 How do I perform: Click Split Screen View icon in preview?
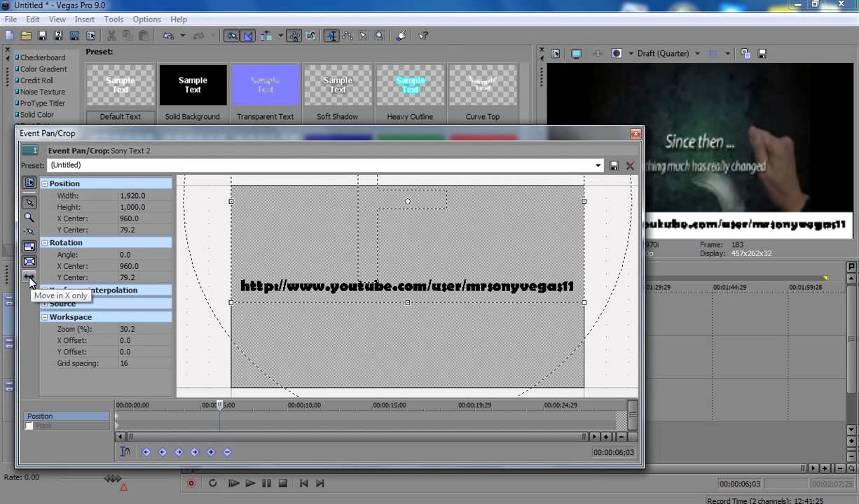click(617, 53)
